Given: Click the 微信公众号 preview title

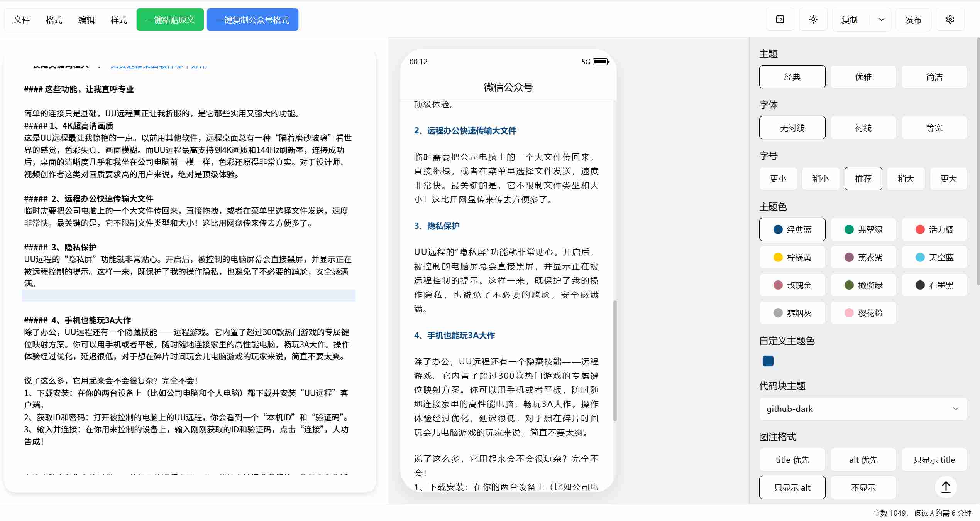Looking at the screenshot, I should tap(508, 87).
